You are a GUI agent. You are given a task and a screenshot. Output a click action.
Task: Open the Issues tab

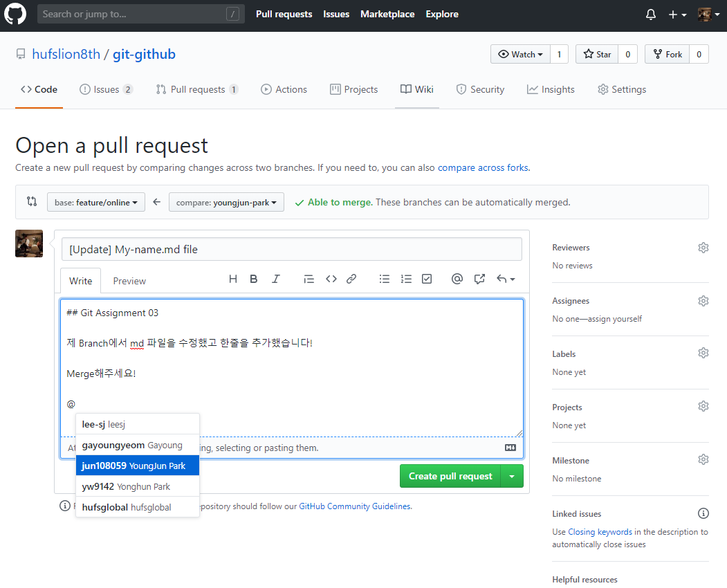click(106, 89)
